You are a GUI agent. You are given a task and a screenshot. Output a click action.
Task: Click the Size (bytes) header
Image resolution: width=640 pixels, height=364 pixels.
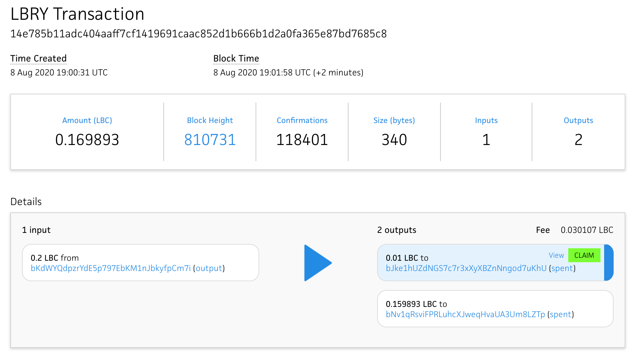tap(394, 120)
